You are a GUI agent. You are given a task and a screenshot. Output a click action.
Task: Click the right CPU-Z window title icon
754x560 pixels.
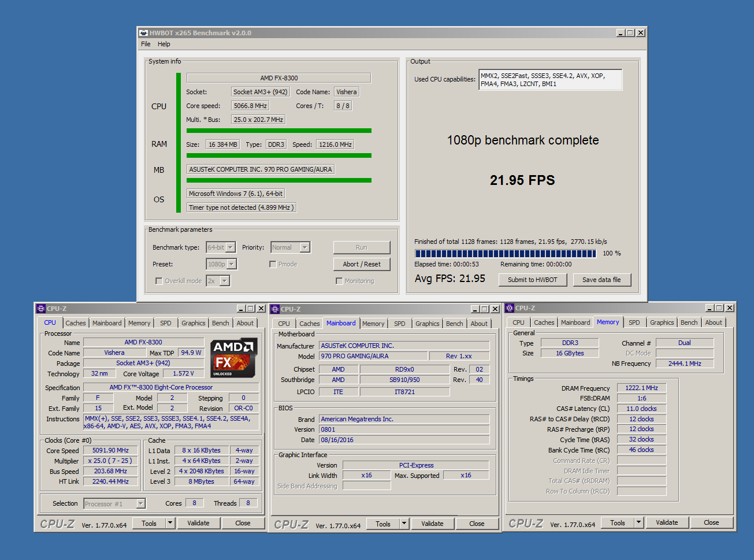510,308
